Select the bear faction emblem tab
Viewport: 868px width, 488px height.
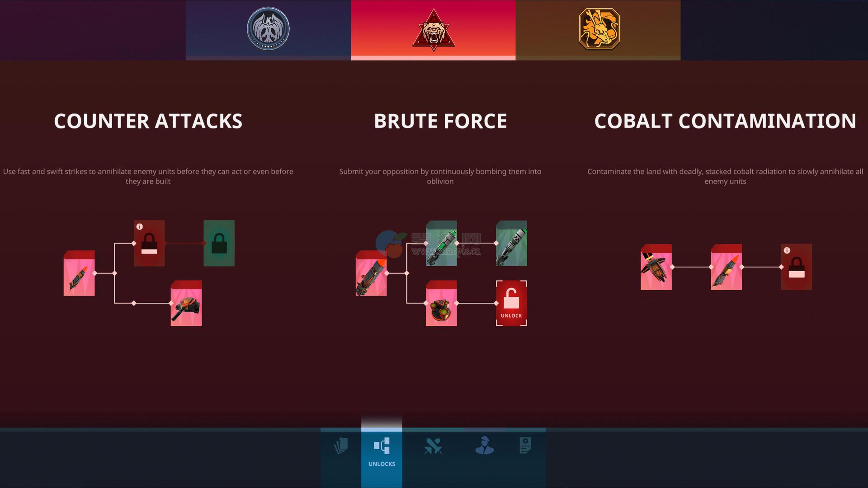pos(433,29)
